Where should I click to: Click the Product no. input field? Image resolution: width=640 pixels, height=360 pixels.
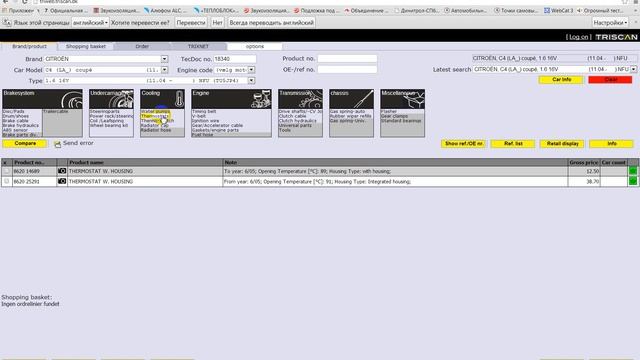coord(347,59)
